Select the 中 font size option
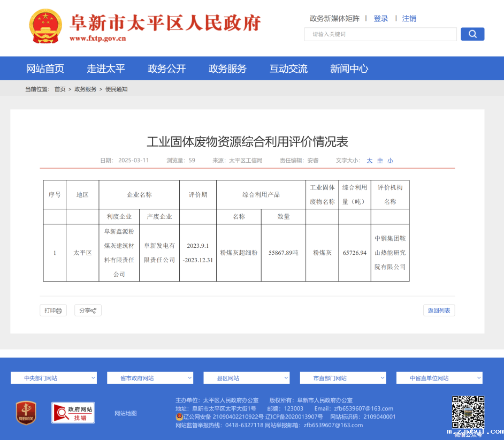Viewport: 504px width, 440px height. tap(380, 160)
